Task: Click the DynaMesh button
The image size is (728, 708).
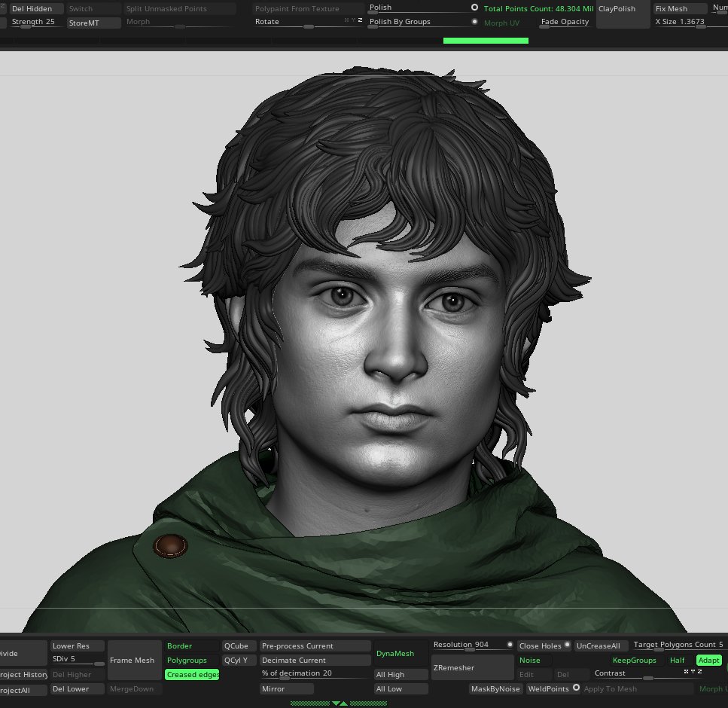Action: (x=401, y=653)
